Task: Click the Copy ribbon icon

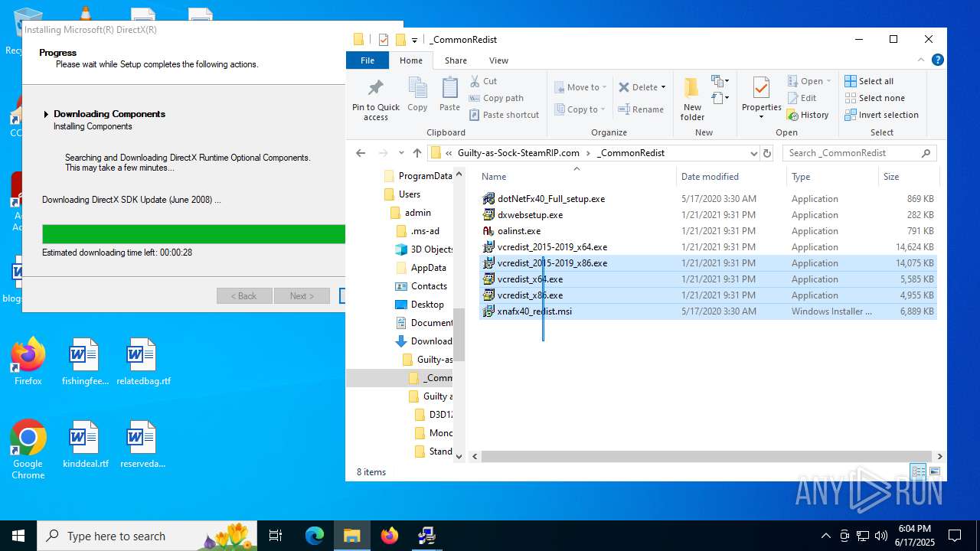Action: (417, 95)
